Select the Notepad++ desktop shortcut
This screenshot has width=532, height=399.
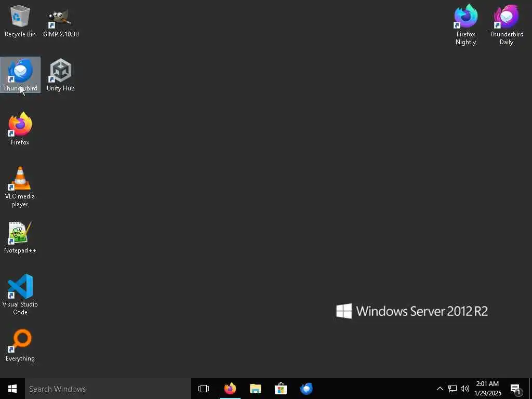[x=20, y=237]
